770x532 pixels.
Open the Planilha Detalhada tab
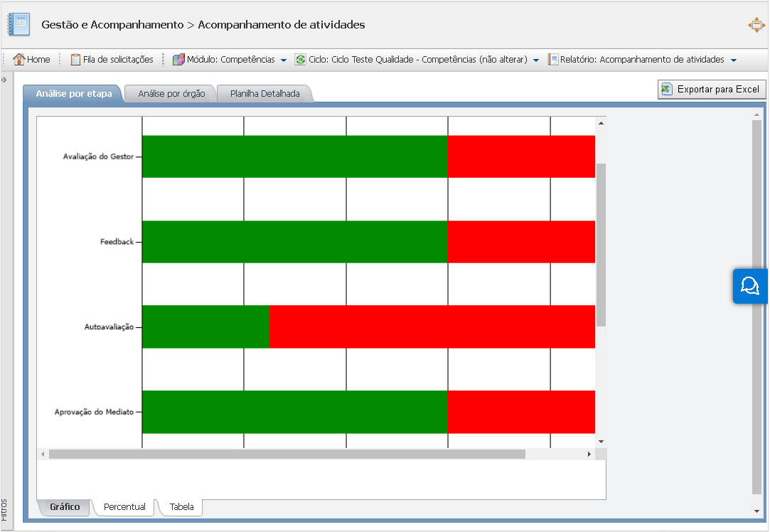click(264, 94)
